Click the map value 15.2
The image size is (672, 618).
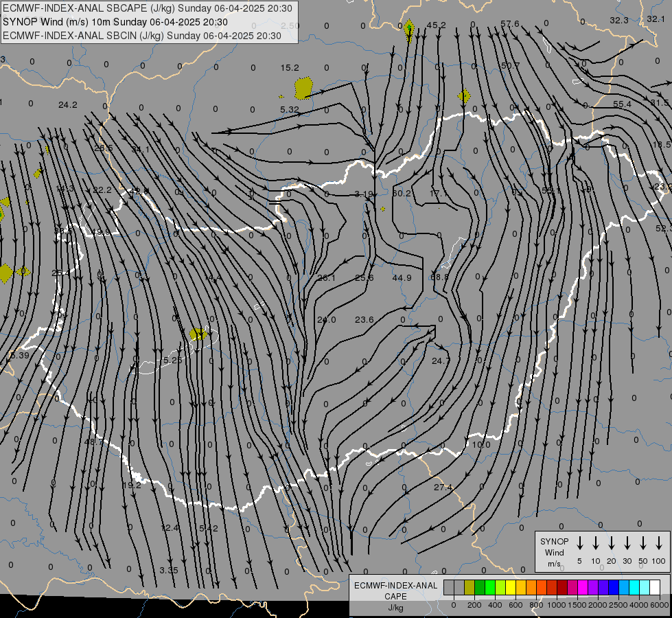[x=290, y=68]
